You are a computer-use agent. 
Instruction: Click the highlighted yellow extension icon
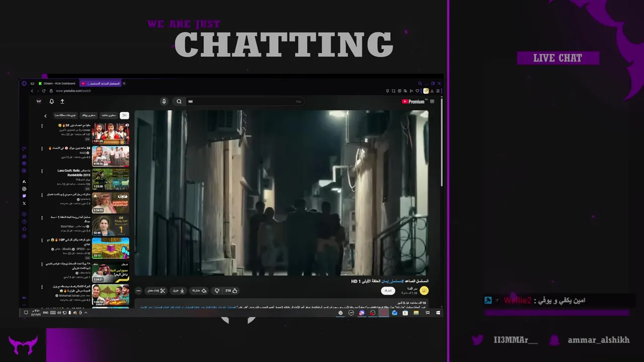pyautogui.click(x=426, y=91)
